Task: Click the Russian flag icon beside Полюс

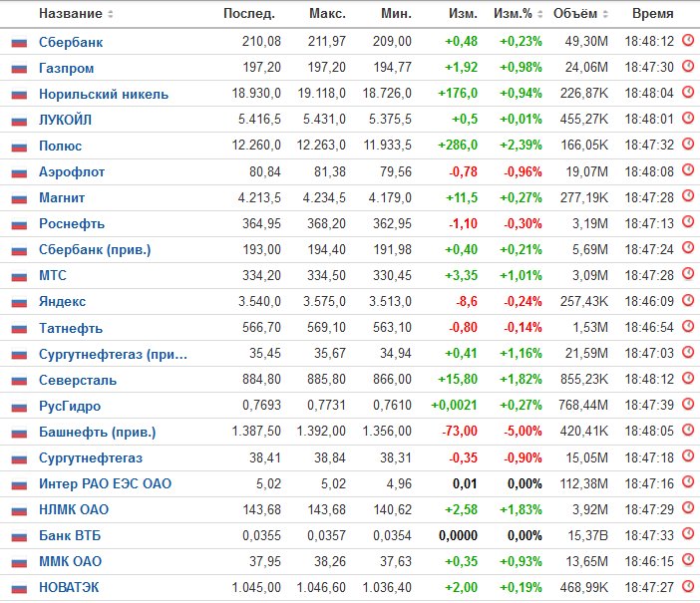Action: 19,147
